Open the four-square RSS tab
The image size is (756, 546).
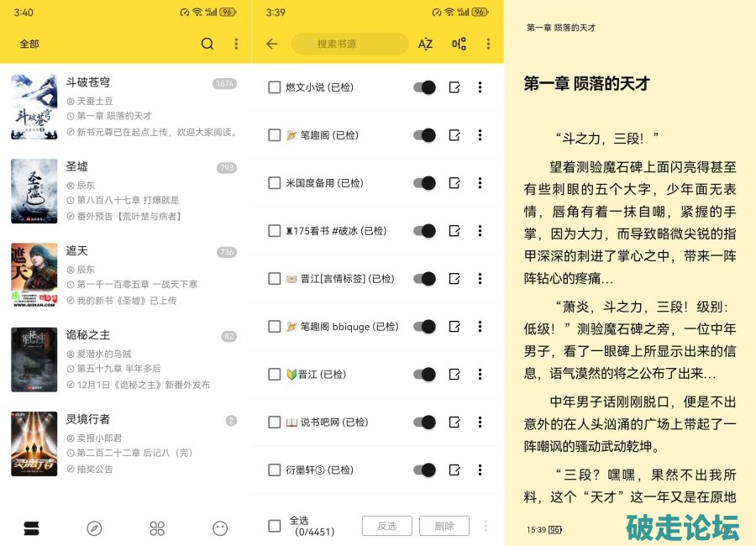coord(157,528)
